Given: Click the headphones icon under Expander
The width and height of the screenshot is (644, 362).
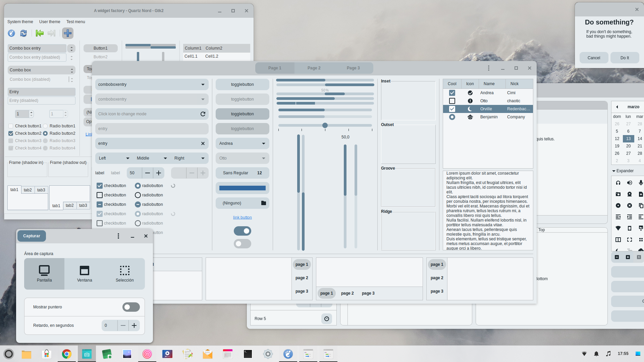Looking at the screenshot, I should tap(618, 183).
